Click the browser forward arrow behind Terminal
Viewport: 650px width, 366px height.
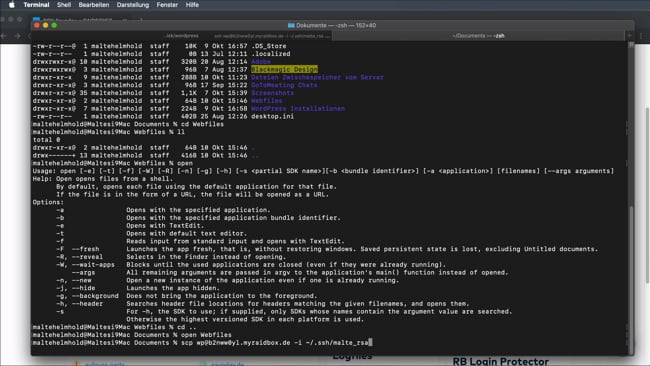(17, 36)
